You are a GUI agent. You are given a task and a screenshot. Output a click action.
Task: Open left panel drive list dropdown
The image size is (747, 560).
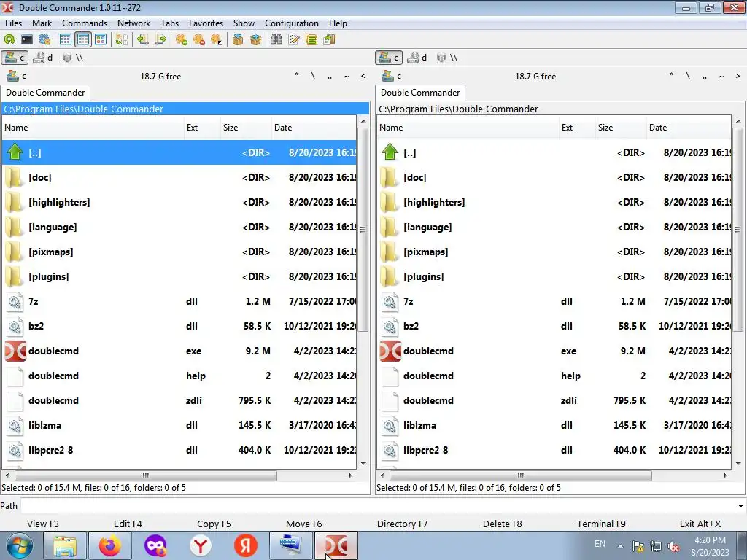(x=17, y=76)
